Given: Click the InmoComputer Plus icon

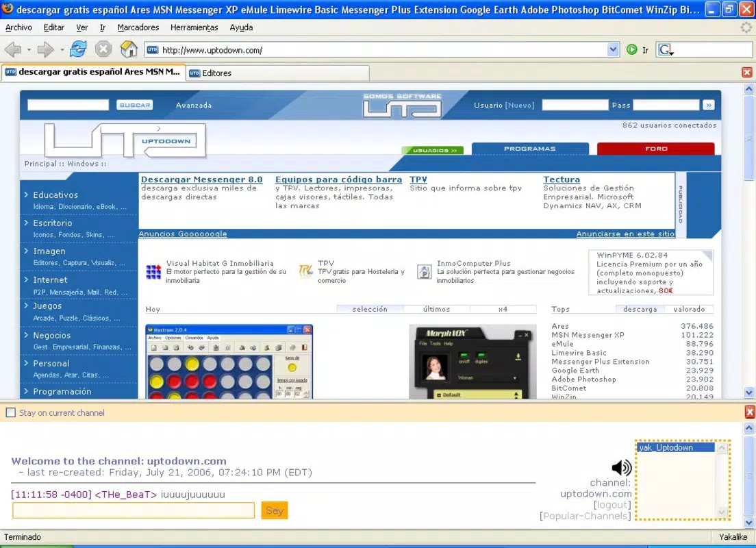Looking at the screenshot, I should 425,271.
